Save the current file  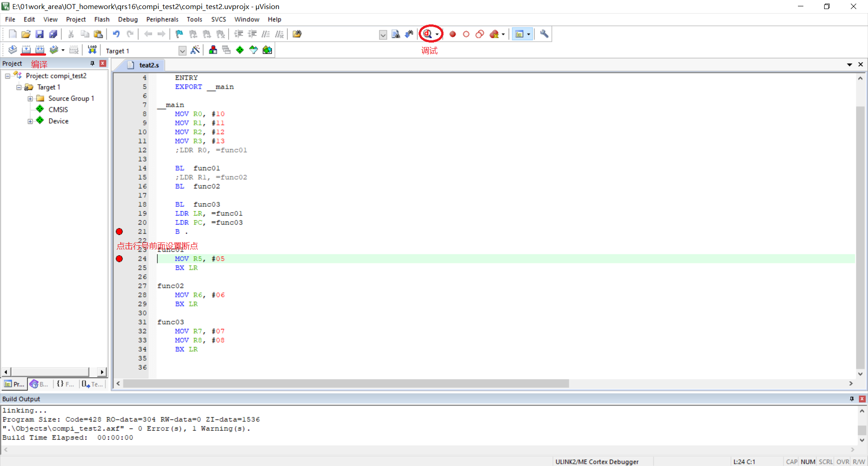[x=40, y=34]
